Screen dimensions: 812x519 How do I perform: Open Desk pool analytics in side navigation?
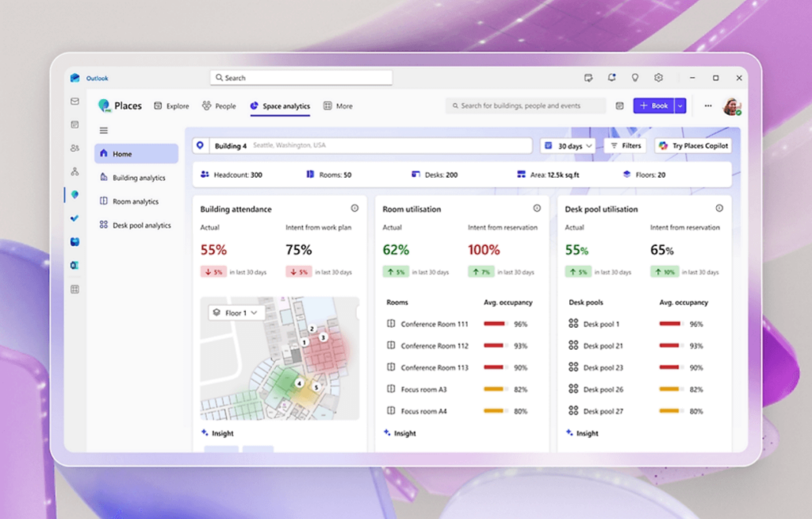coord(136,225)
